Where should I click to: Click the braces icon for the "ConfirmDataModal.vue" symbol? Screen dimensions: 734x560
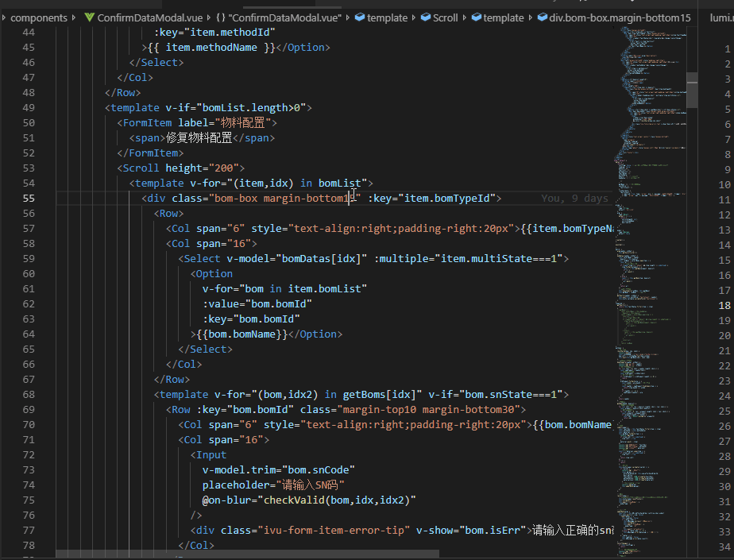[x=221, y=17]
